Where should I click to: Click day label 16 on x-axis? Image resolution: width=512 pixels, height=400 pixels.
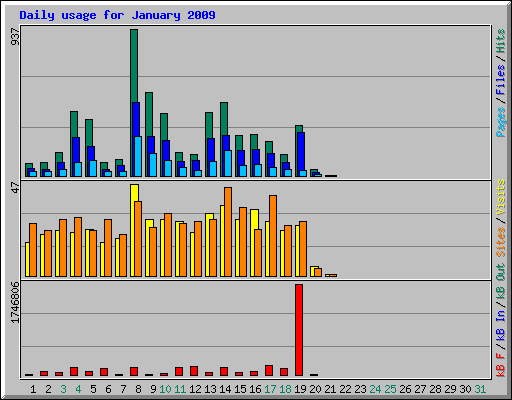pyautogui.click(x=255, y=389)
